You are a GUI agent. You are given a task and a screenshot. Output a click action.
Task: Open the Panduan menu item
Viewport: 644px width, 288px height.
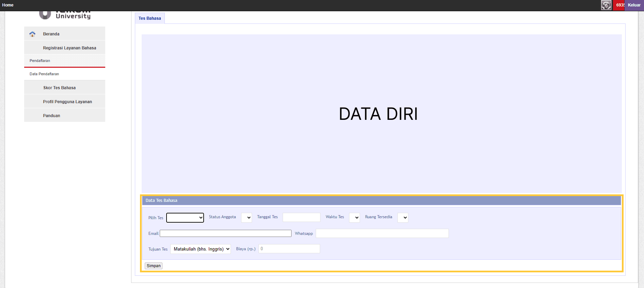click(51, 116)
